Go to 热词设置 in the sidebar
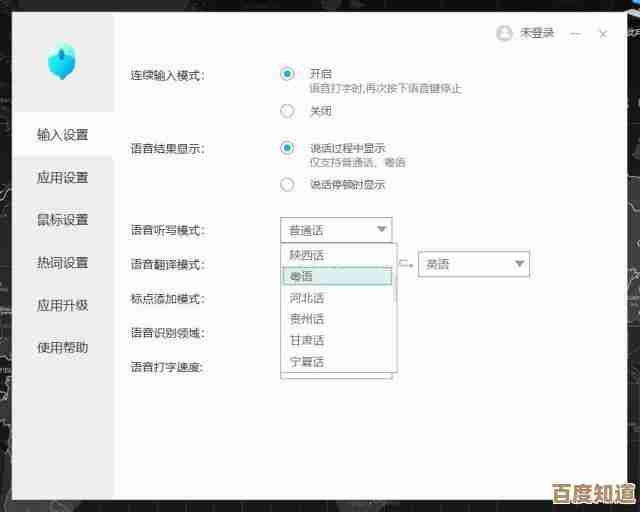The image size is (640, 512). click(62, 263)
